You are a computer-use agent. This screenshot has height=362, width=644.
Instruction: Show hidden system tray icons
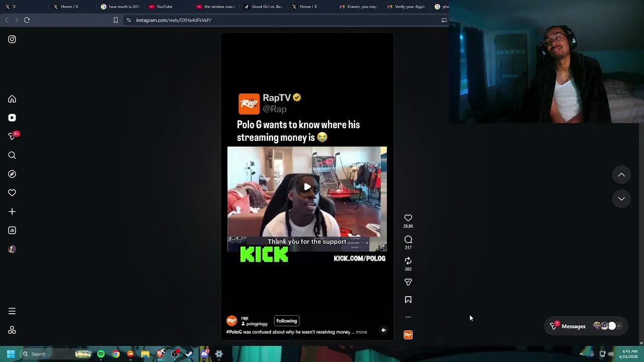point(581,354)
